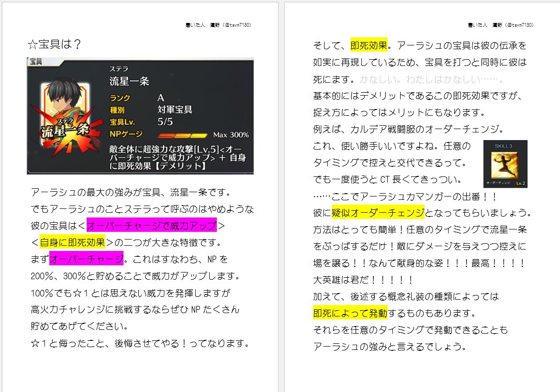Click the faded gray text かなしい。わたしはかなしい
560x392 pixels.
tap(431, 79)
